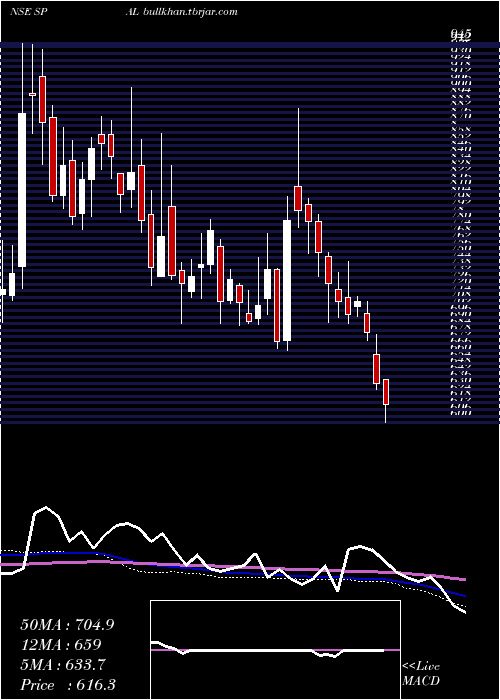The width and height of the screenshot is (500, 700).
Task: Select the Price : 616.3 reading
Action: point(68,685)
